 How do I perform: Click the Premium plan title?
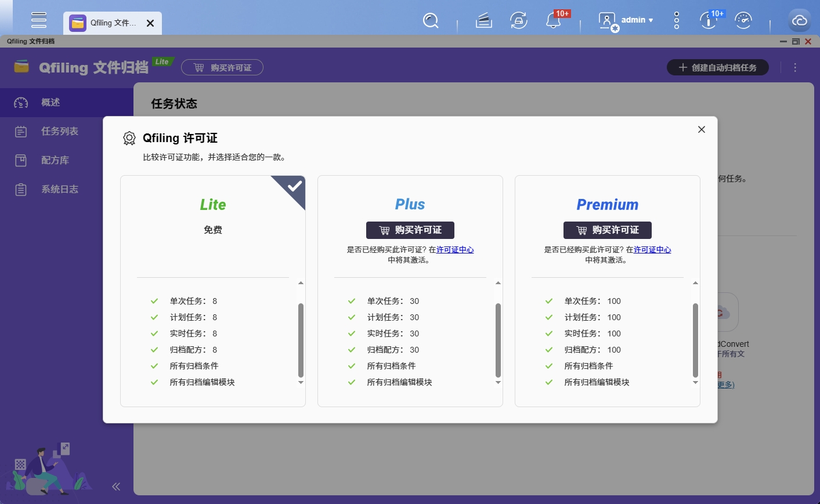pos(608,205)
